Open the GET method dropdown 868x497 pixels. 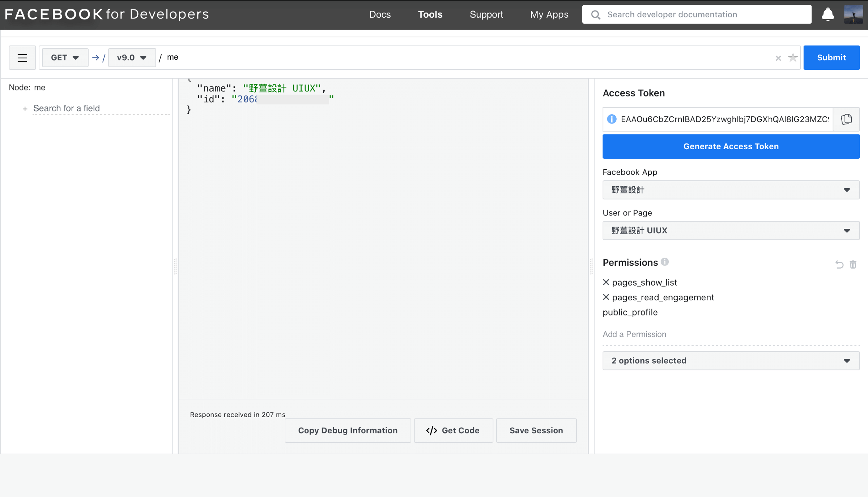click(x=65, y=57)
